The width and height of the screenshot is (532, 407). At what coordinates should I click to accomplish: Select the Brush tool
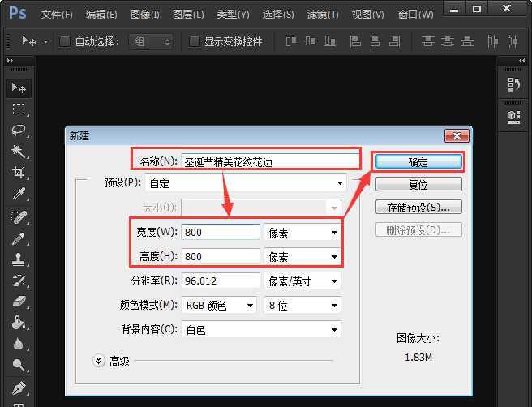[x=18, y=239]
